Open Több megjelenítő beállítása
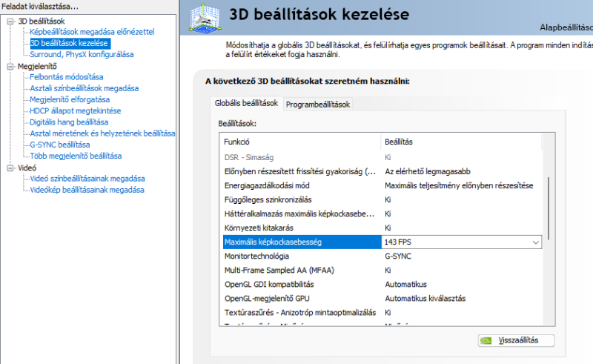Viewport: 593px width, 364px height. (76, 156)
